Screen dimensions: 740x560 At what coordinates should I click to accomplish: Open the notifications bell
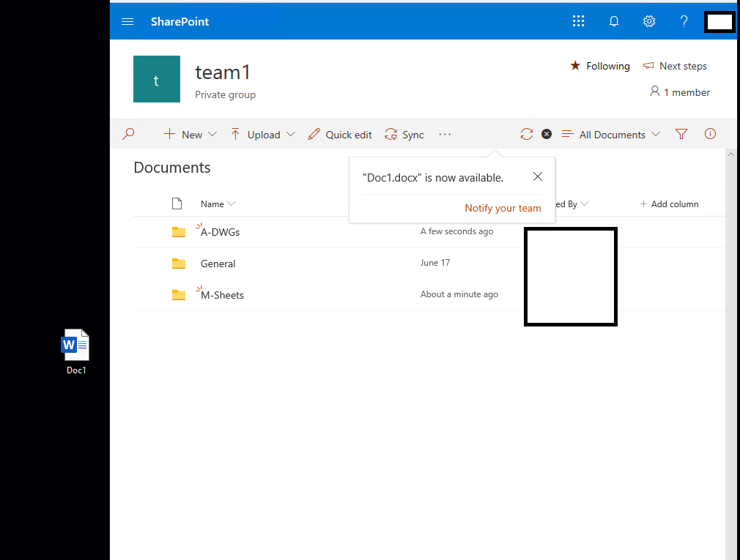(x=614, y=21)
